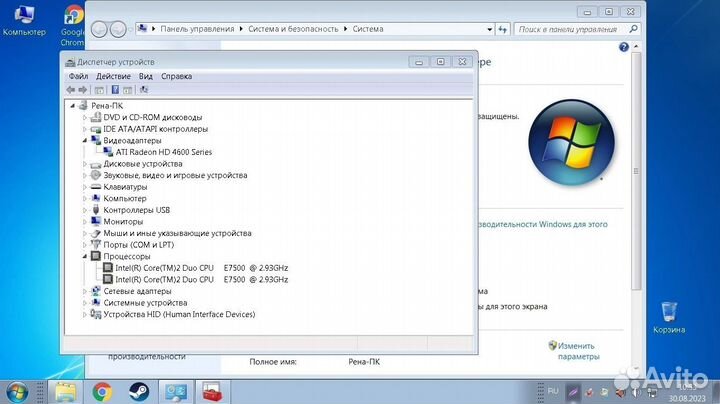This screenshot has height=404, width=720.
Task: Click the Порты (COM и LPT) connector icon
Action: (96, 244)
